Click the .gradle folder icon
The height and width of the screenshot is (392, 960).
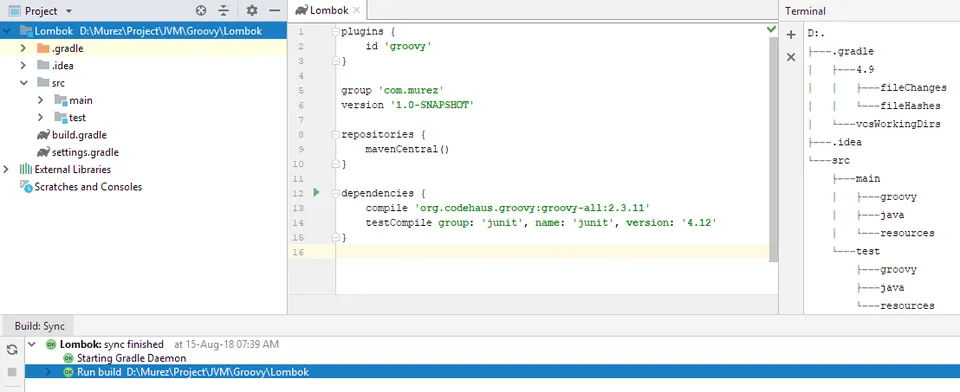(x=43, y=48)
